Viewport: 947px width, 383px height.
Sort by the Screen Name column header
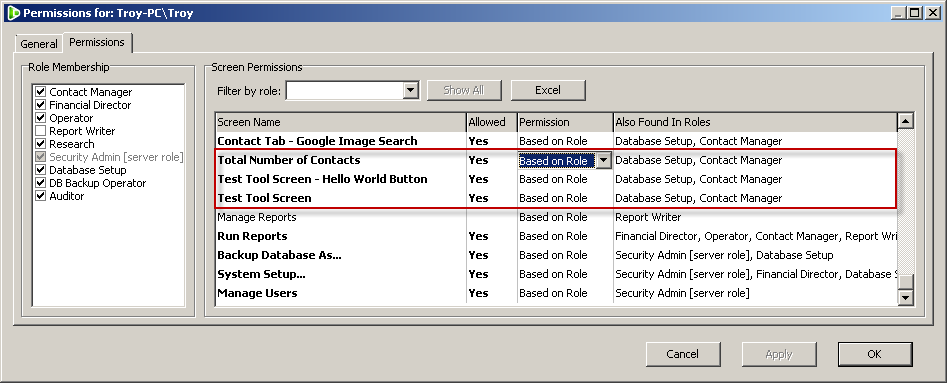coord(341,122)
